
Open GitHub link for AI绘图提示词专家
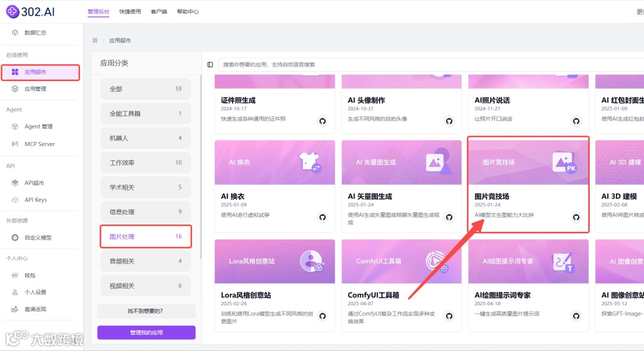[x=576, y=316]
